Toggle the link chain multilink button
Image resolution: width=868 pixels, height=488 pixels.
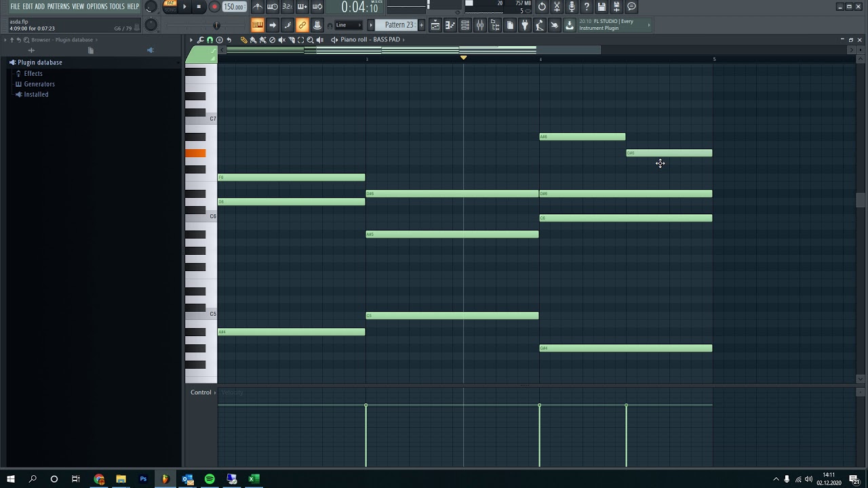point(302,25)
